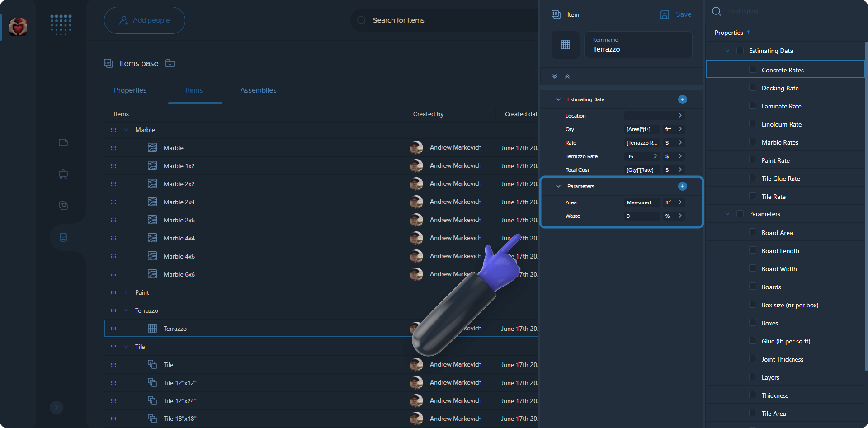The width and height of the screenshot is (868, 428).
Task: Check the Board Length checkbox
Action: coord(753,250)
